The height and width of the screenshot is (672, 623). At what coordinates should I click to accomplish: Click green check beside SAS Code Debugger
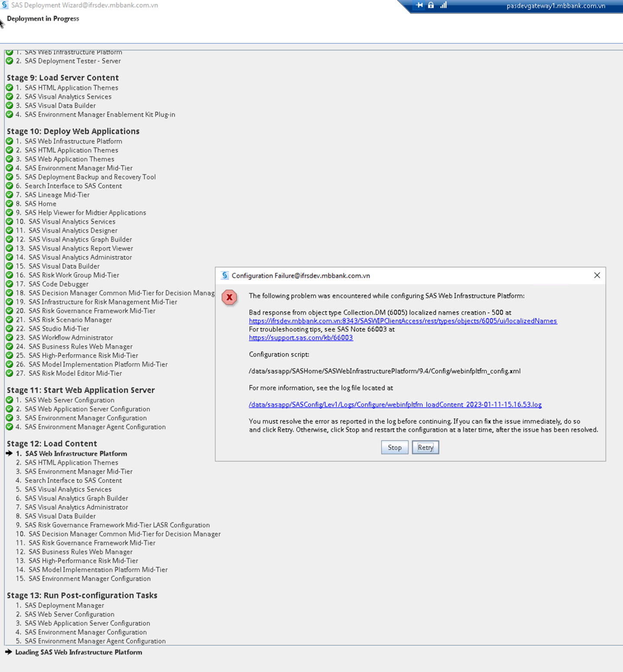tap(10, 284)
